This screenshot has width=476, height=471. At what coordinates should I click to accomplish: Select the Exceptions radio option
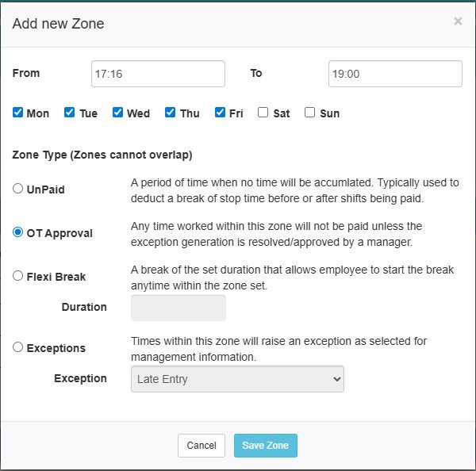point(18,347)
